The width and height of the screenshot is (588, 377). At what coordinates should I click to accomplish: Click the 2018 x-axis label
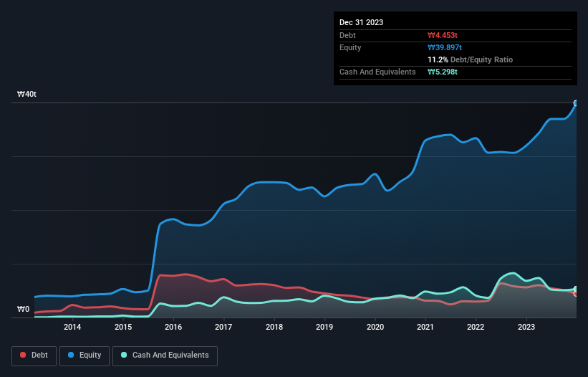coord(274,327)
